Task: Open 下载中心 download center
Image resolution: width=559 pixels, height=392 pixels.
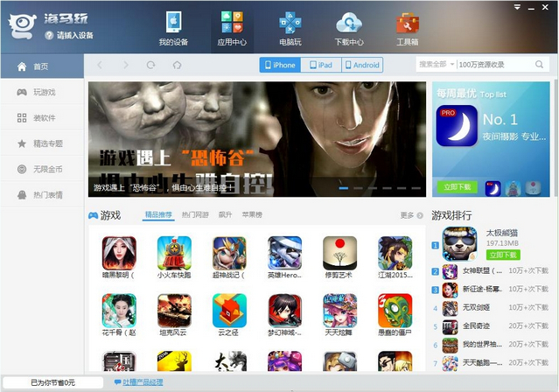Action: [x=349, y=29]
